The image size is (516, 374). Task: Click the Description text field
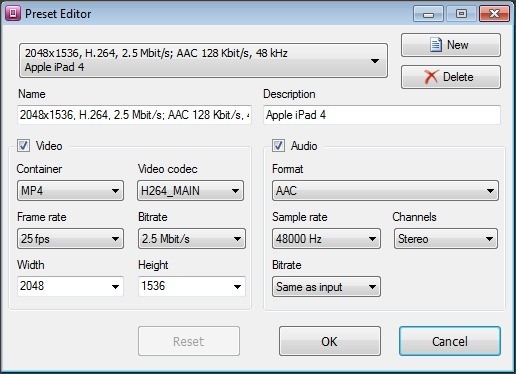coord(382,115)
